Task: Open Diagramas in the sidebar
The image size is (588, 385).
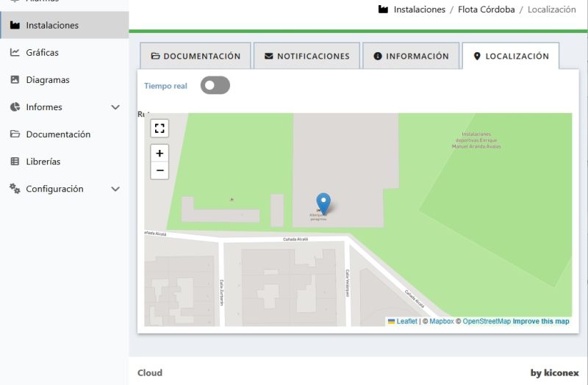Action: [65, 80]
